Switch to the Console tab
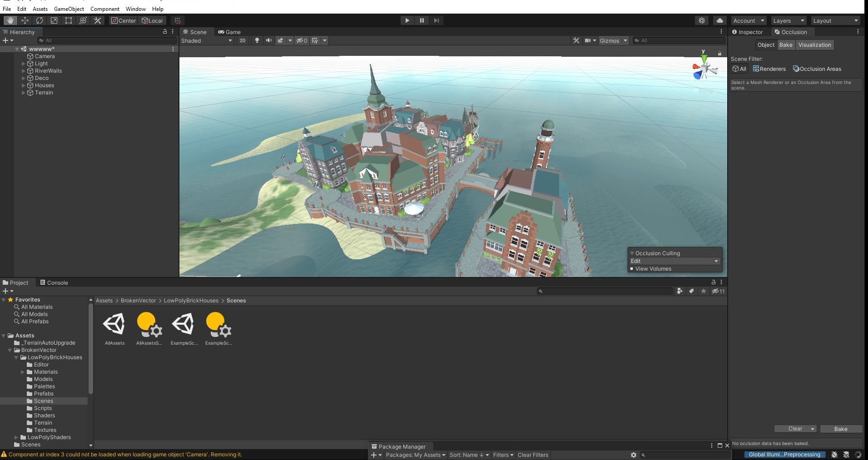The height and width of the screenshot is (460, 868). coord(54,282)
